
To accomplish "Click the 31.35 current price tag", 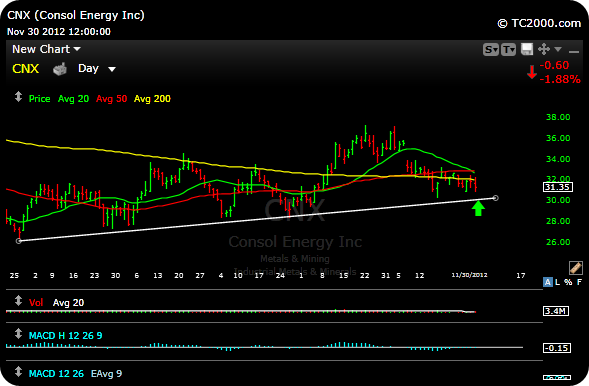I will (558, 187).
